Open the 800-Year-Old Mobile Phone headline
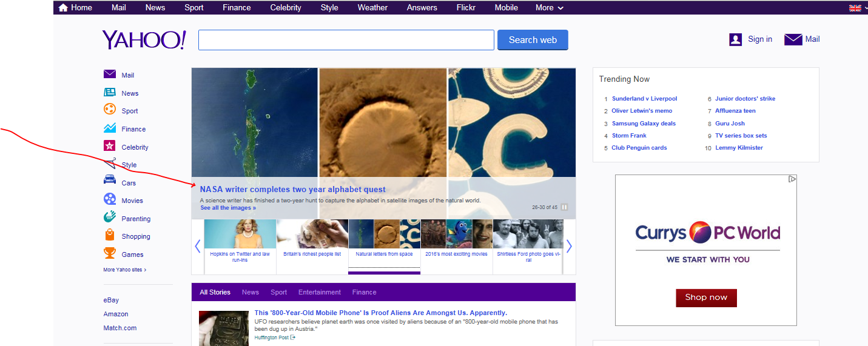The image size is (868, 346). click(381, 313)
